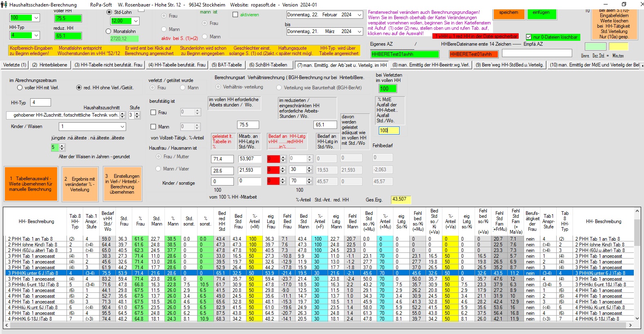Open the '(2) Hinterbliebene' tab
644x334 pixels.
49,65
